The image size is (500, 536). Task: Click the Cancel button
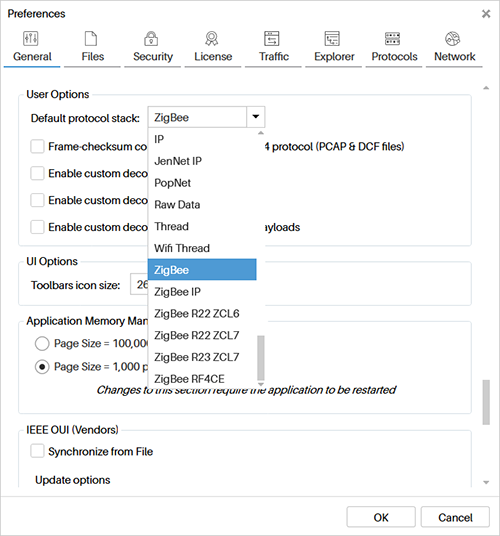[x=455, y=517]
